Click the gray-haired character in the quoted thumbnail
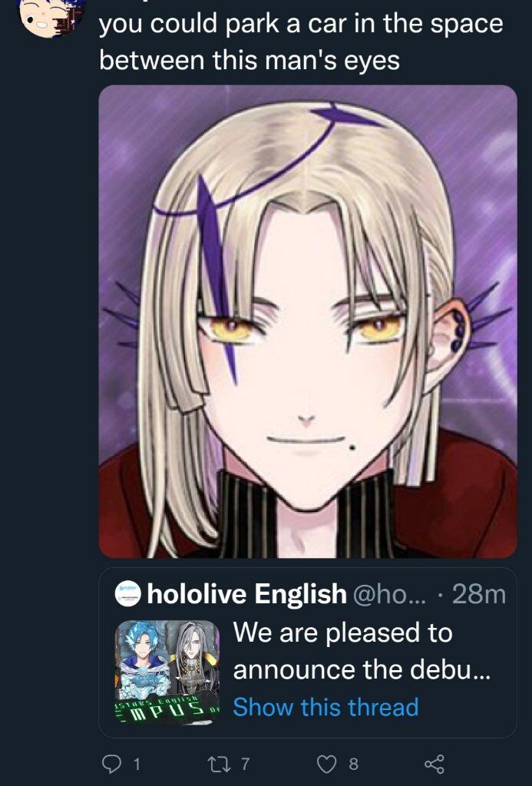Image resolution: width=532 pixels, height=786 pixels. coord(193,658)
